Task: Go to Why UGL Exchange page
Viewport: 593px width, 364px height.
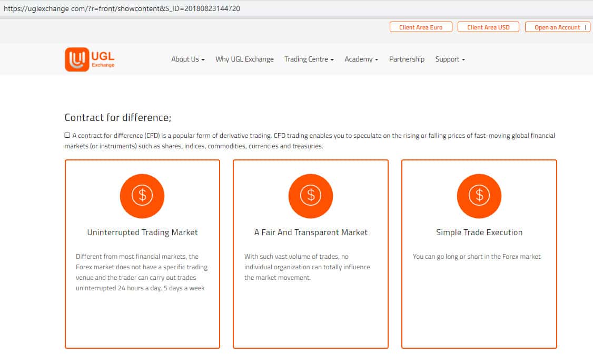Action: [244, 59]
